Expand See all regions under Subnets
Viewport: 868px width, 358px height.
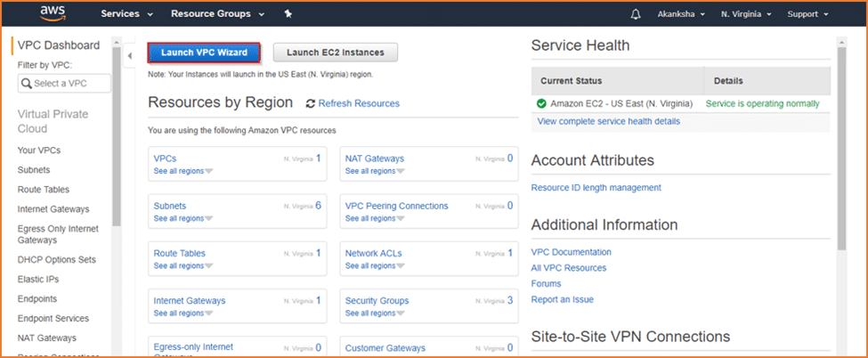coord(183,218)
